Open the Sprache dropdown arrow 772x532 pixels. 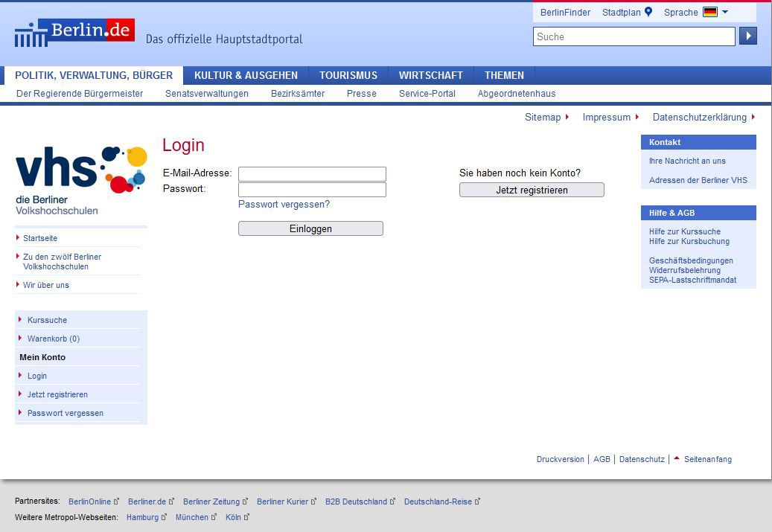[x=725, y=12]
